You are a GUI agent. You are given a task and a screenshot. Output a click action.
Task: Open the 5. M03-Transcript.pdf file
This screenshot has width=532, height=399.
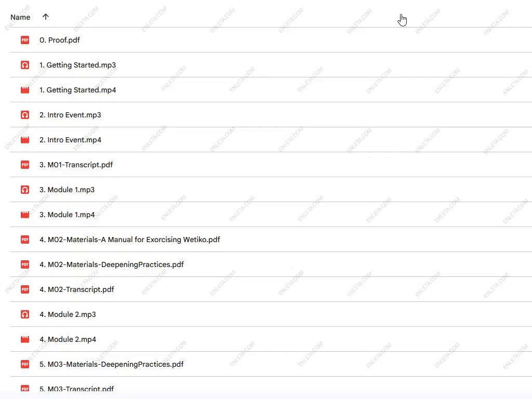click(x=76, y=389)
